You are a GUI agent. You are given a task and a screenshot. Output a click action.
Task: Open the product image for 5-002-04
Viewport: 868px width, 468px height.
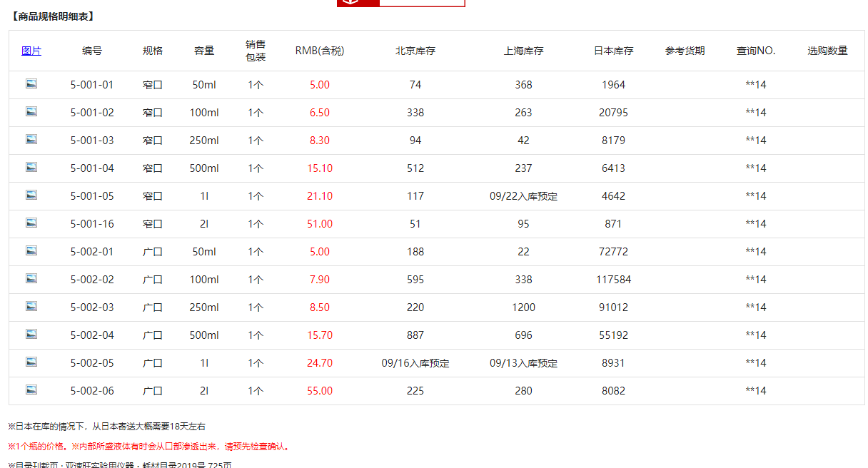31,334
